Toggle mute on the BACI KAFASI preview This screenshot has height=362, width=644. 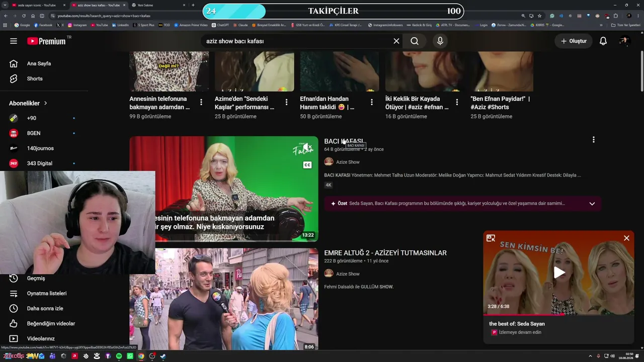[x=306, y=147]
